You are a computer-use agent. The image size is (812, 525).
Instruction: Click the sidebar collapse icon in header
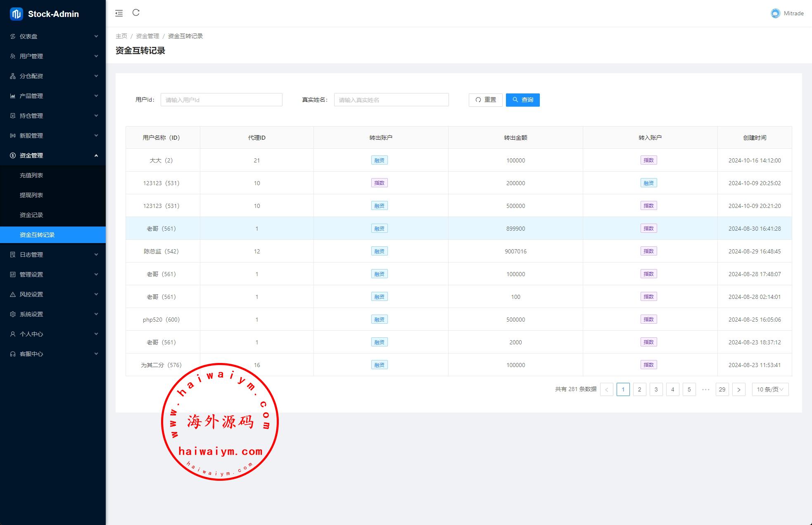coord(119,13)
